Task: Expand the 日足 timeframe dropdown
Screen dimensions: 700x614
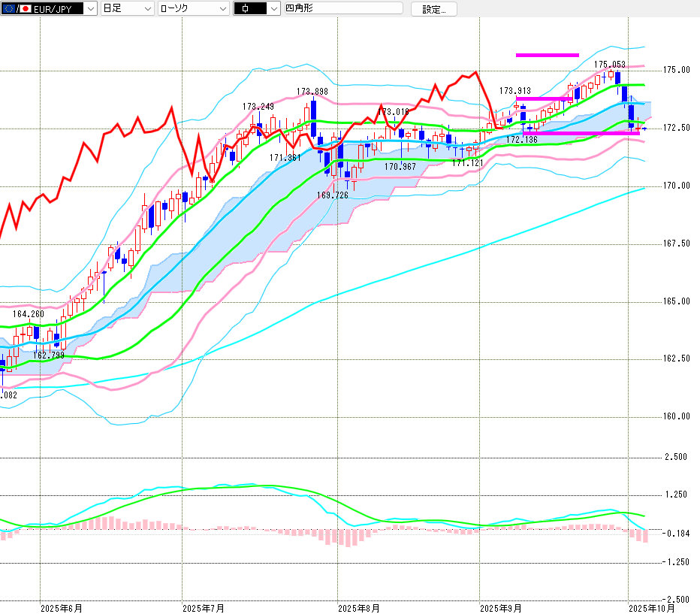Action: coord(128,9)
